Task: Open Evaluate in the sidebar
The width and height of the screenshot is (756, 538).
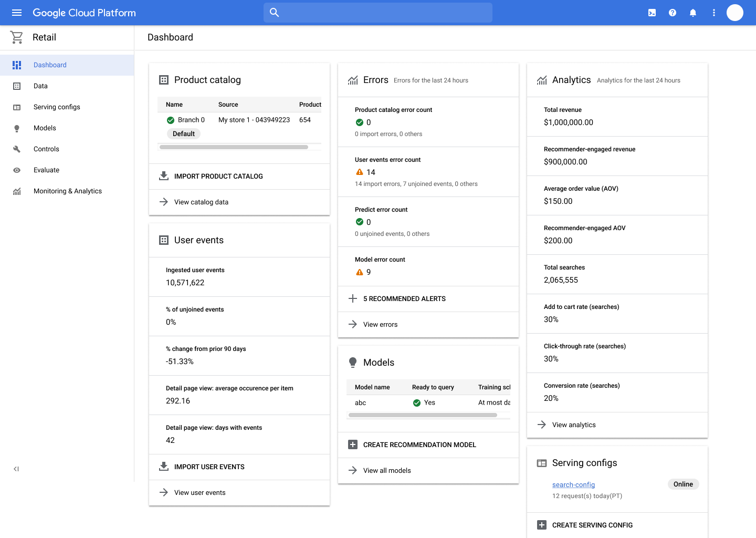Action: (x=67, y=170)
